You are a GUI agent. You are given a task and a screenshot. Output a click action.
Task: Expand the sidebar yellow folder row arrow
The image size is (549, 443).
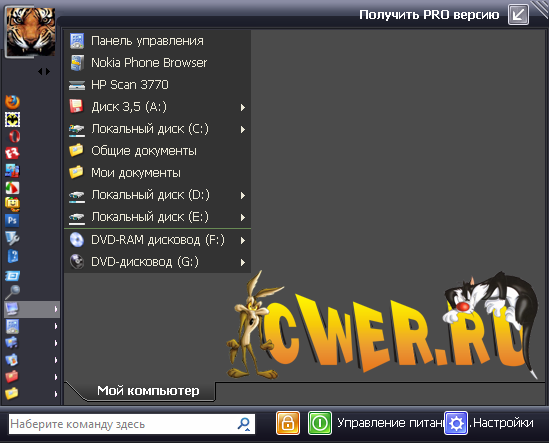click(x=55, y=394)
